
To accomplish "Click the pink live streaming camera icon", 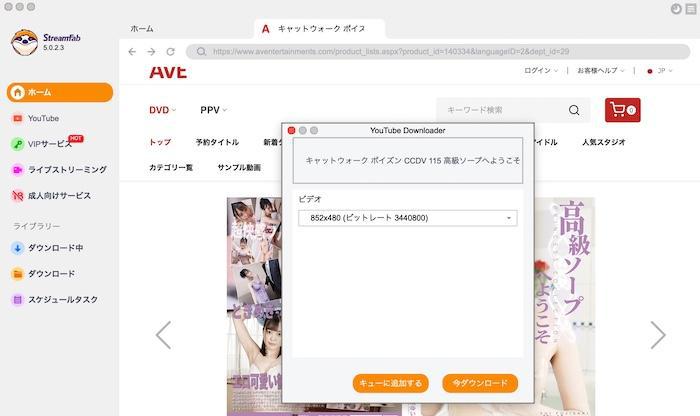I will [x=17, y=170].
